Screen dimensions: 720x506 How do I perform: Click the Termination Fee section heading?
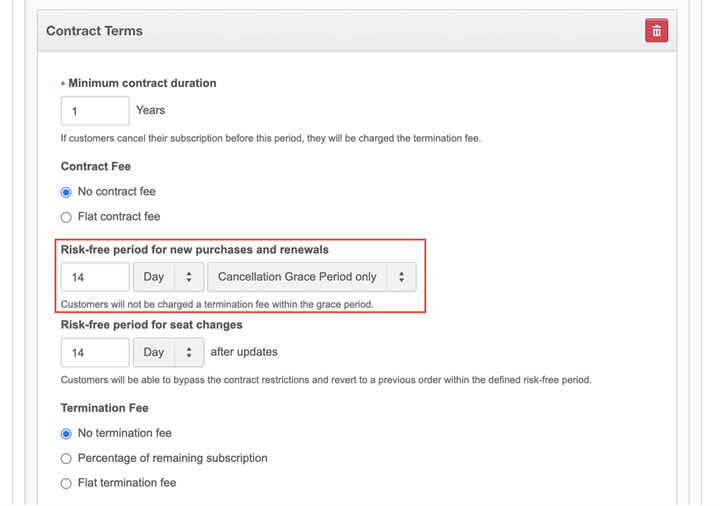click(105, 408)
